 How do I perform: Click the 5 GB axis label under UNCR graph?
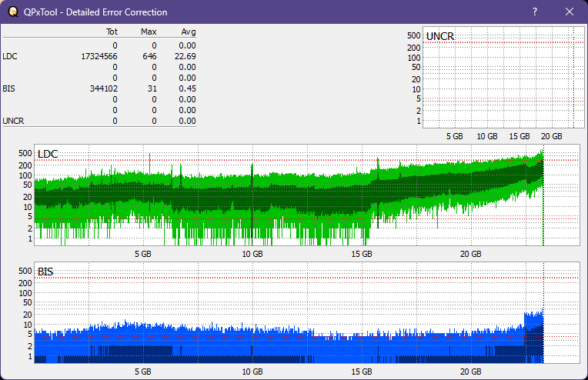[x=455, y=136]
